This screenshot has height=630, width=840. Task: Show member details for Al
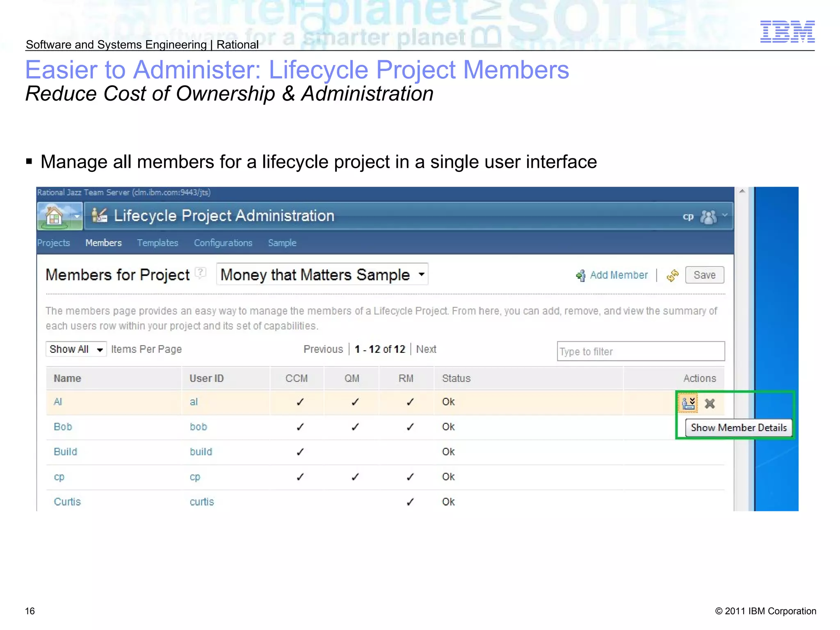688,403
